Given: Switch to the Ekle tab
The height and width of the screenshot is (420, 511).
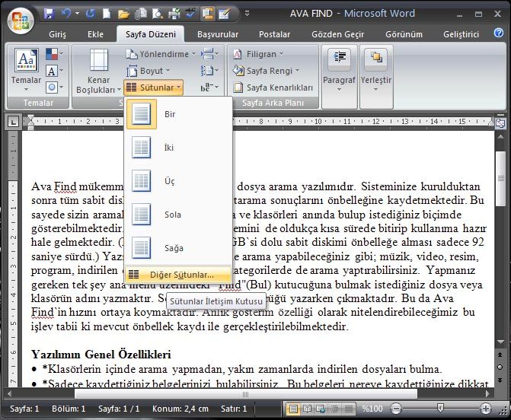Looking at the screenshot, I should point(95,34).
